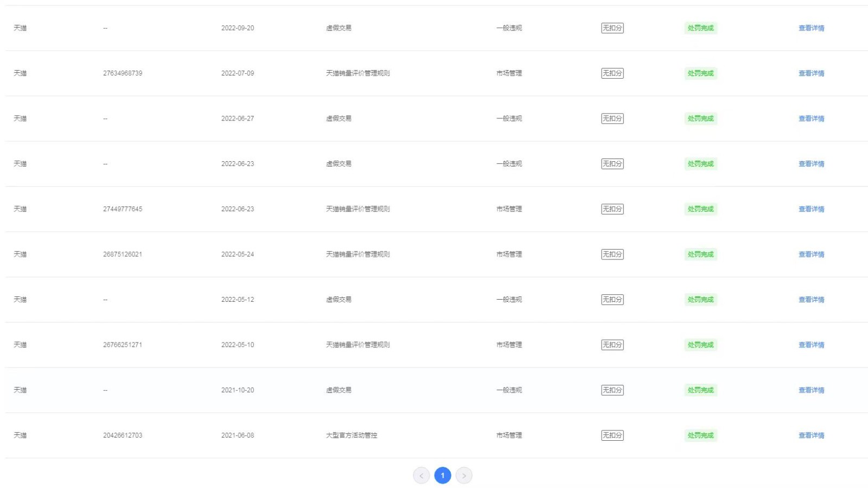Open 查看详情 for 2022-05-12 record
The width and height of the screenshot is (868, 488).
[x=811, y=300]
